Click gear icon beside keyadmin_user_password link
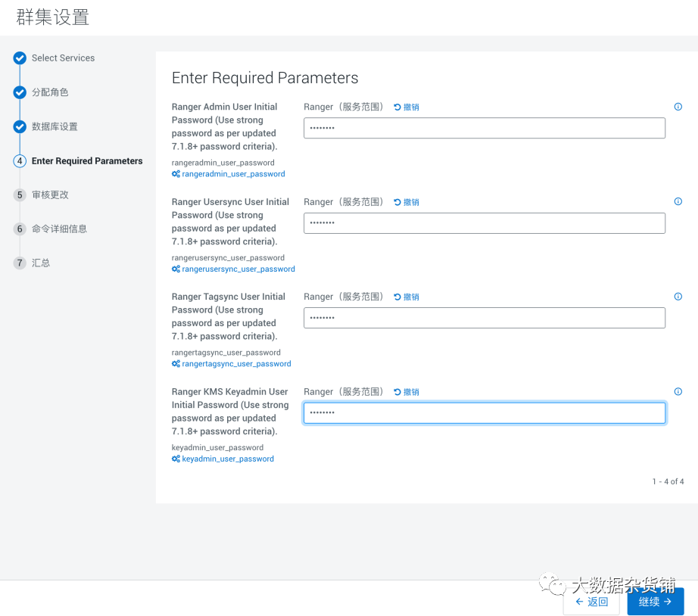This screenshot has width=698, height=616. 176,459
